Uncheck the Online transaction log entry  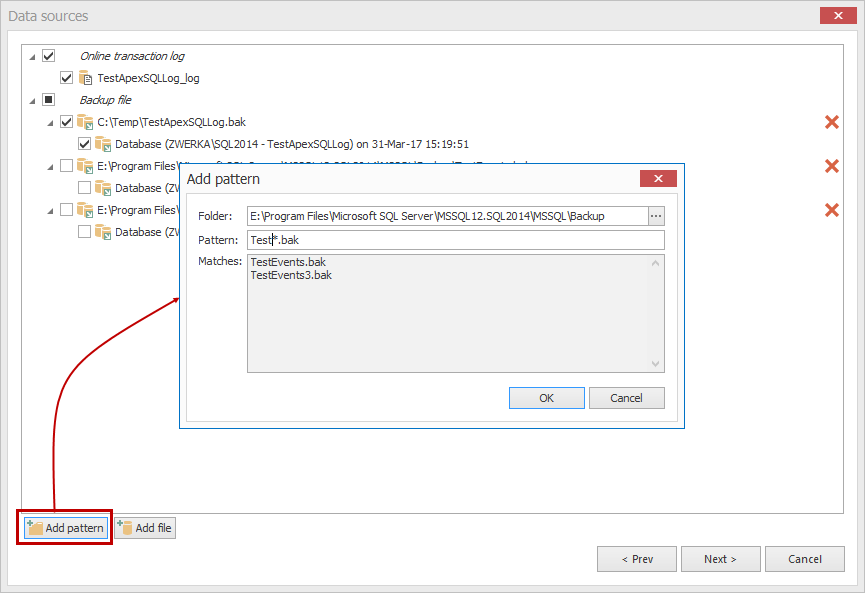point(48,55)
